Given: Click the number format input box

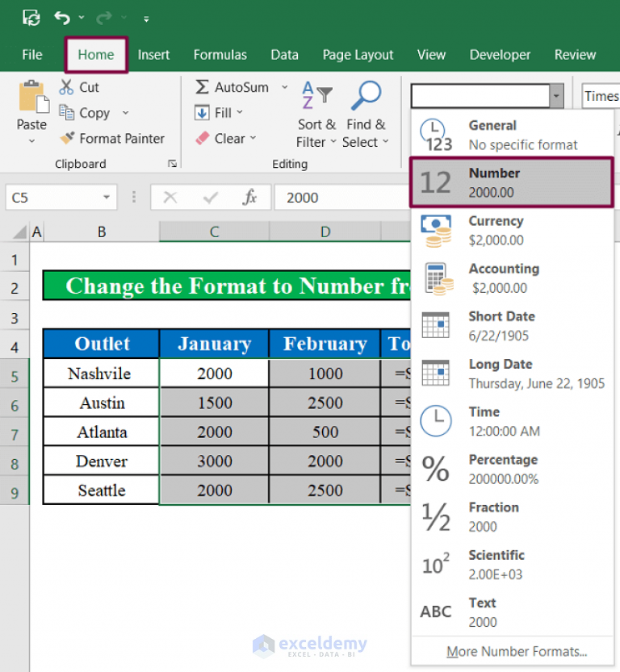Looking at the screenshot, I should click(x=480, y=95).
